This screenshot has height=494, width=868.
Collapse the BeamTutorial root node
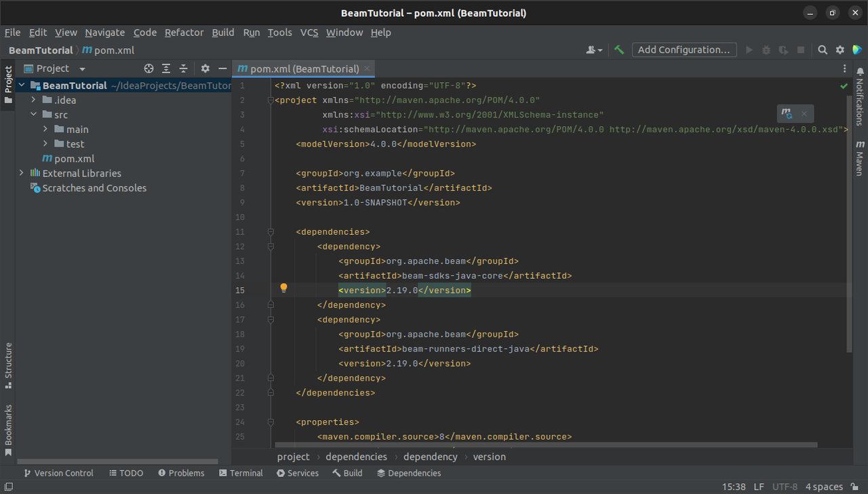coord(22,85)
